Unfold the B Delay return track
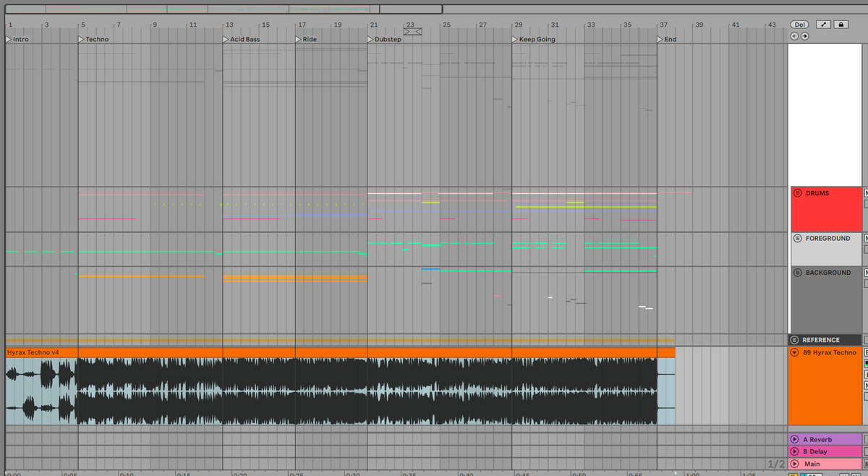Screen dimensions: 868x476 [x=795, y=451]
